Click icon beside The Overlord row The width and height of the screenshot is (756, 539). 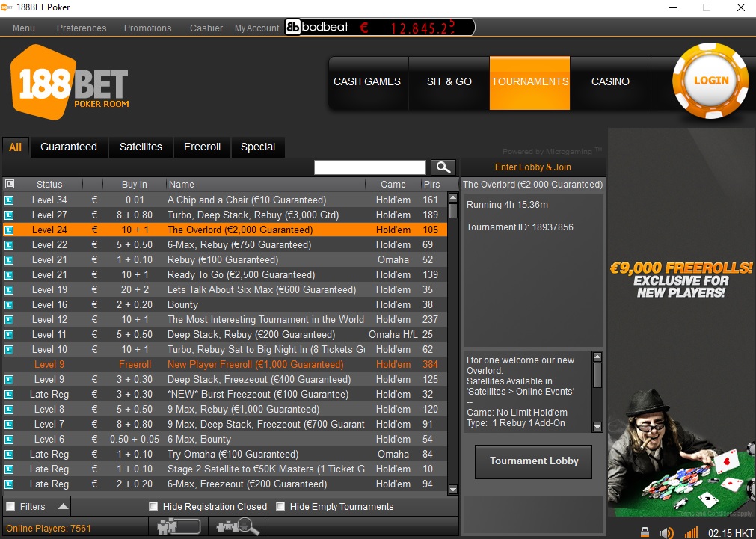(x=9, y=230)
